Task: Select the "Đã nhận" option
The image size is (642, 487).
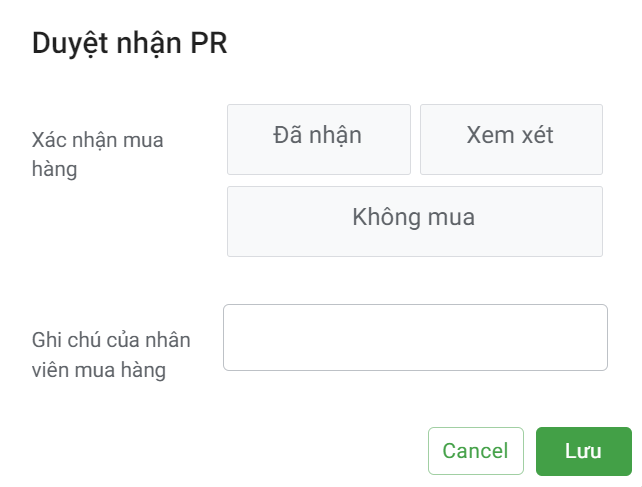Action: tap(318, 139)
